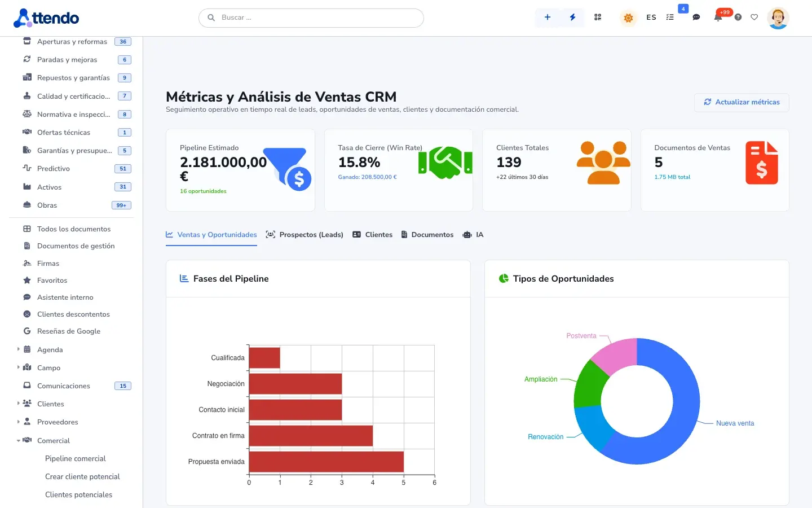Screen dimensions: 812x508
Task: Toggle the sun theme mode icon
Action: [x=628, y=17]
